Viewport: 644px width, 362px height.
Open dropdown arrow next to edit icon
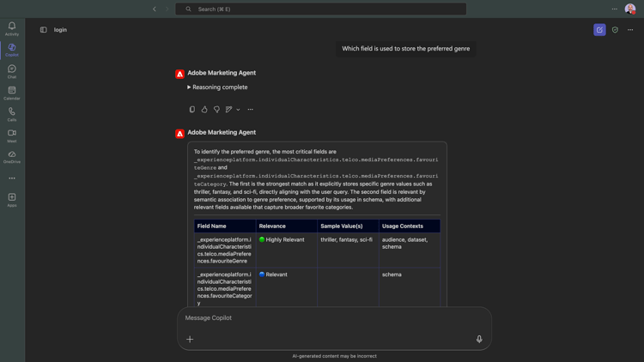(238, 110)
